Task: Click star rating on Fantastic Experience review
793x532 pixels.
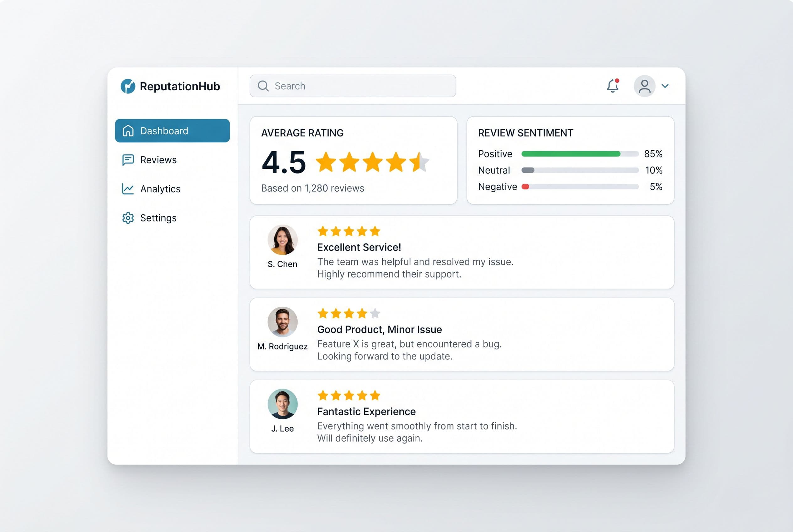Action: coord(349,396)
